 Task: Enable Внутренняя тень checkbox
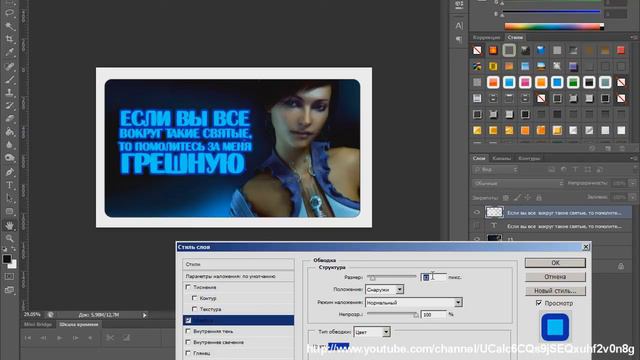(188, 331)
